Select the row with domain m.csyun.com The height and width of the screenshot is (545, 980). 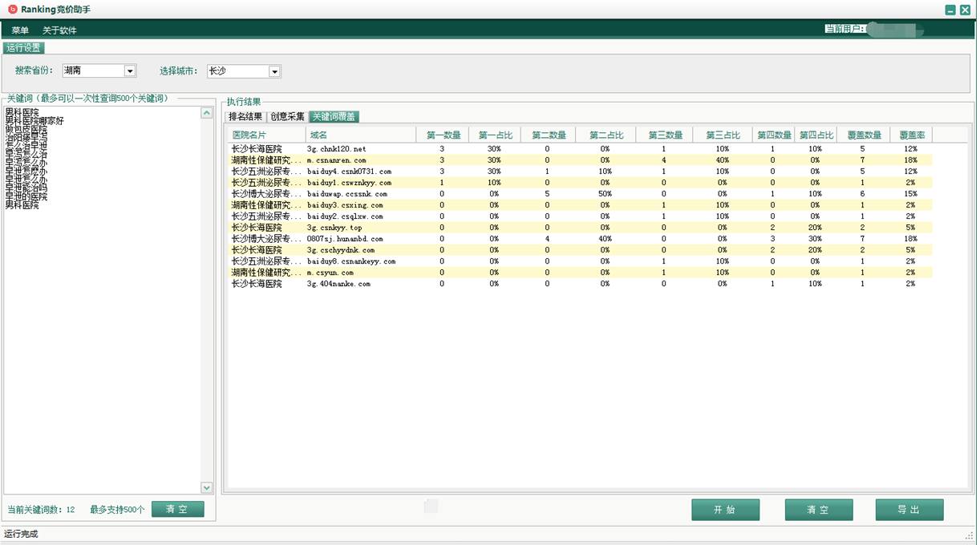click(581, 272)
